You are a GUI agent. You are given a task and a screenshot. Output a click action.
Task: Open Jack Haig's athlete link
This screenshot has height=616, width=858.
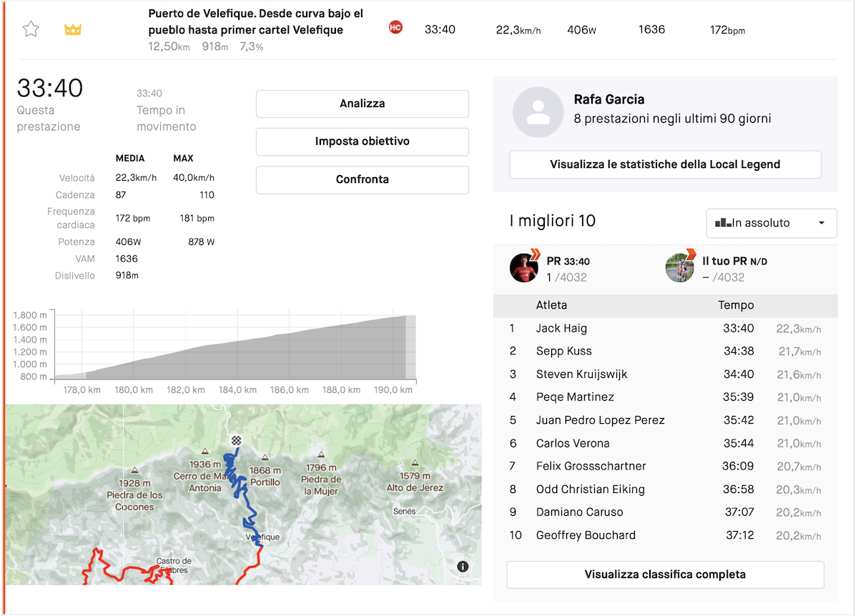561,329
